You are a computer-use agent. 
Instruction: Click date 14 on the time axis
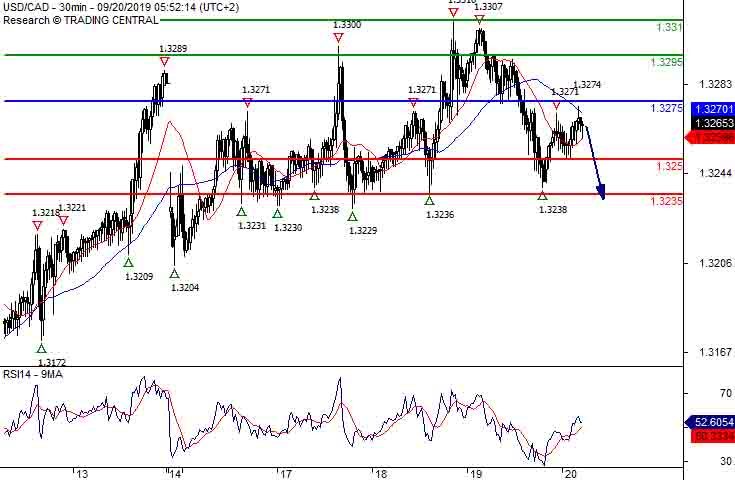tap(176, 474)
